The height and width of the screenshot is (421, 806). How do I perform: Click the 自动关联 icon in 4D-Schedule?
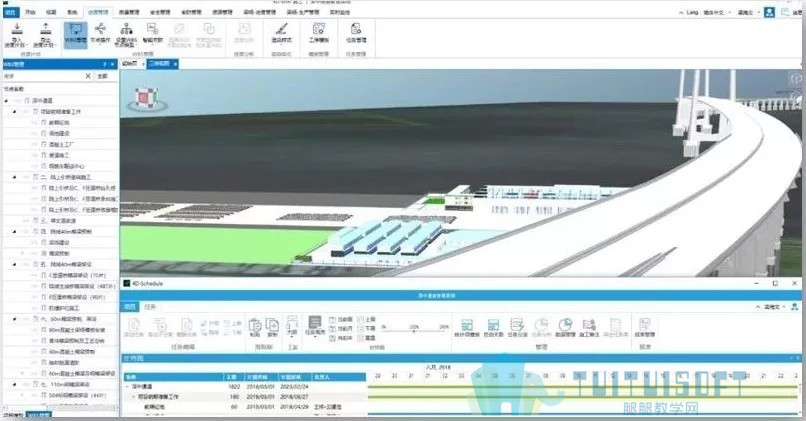click(493, 325)
